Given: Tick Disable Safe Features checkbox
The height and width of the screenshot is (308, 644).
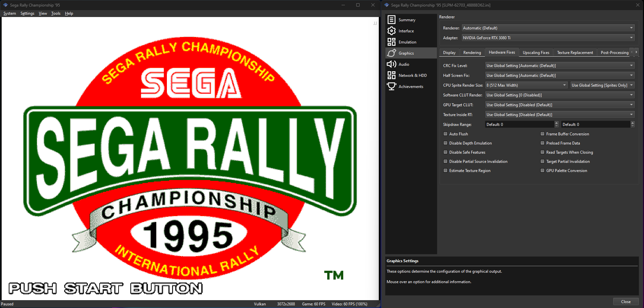Looking at the screenshot, I should pyautogui.click(x=445, y=152).
